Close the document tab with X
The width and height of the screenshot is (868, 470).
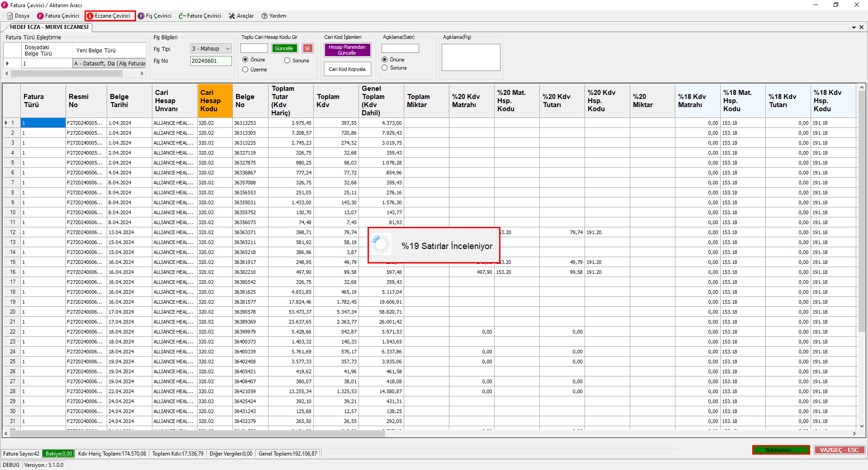click(x=861, y=27)
